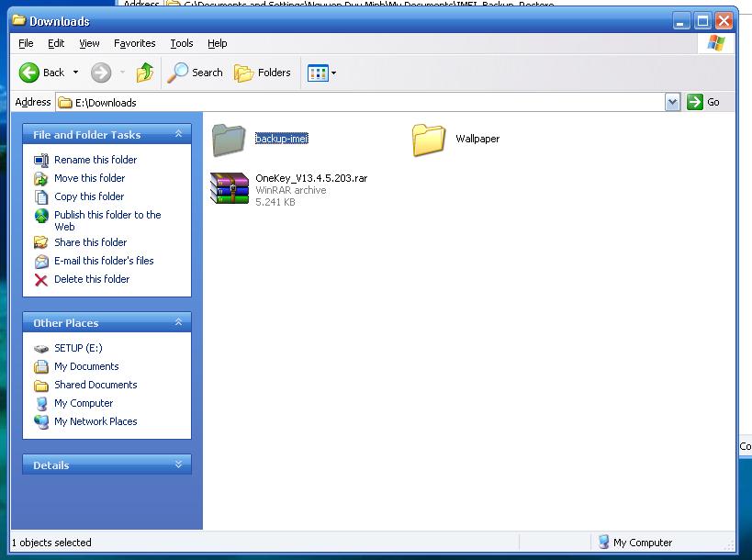Click the Shared Documents folder icon

[x=41, y=386]
